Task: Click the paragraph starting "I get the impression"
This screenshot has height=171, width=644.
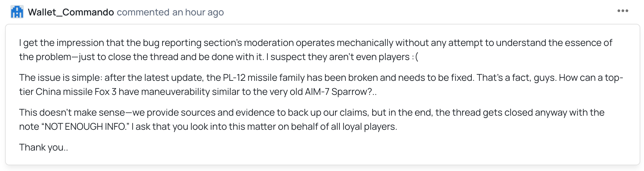Action: (315, 50)
